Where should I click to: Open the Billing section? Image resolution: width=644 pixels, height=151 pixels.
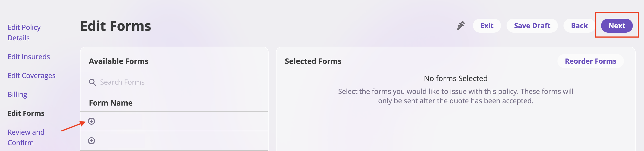[17, 94]
